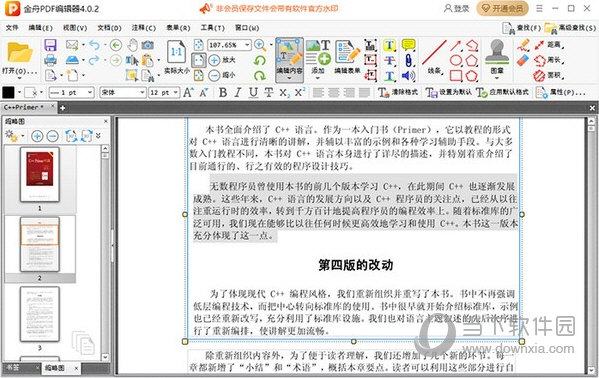Select the strikethrough text annotation tool
Viewport: 599px width, 378px height.
pyautogui.click(x=389, y=60)
